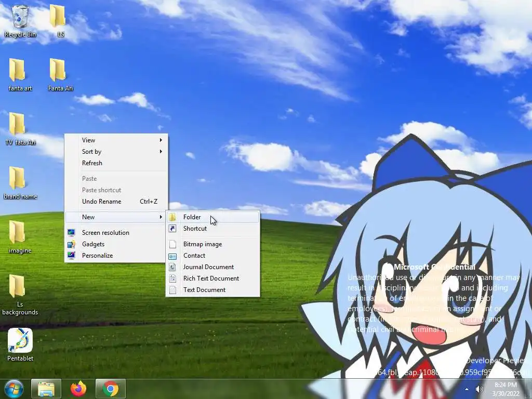Viewport: 532px width, 399px height.
Task: Launch Google Chrome from the taskbar
Action: pos(111,389)
